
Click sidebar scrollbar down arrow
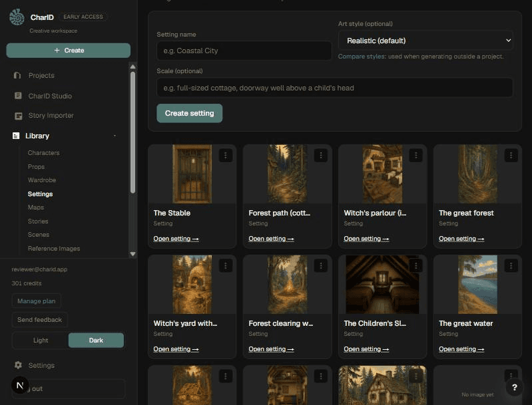[133, 254]
